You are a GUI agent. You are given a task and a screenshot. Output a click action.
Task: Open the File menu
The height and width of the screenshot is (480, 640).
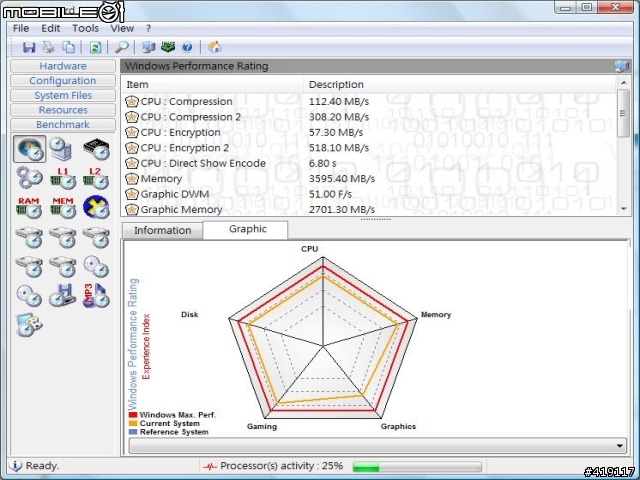(x=21, y=28)
